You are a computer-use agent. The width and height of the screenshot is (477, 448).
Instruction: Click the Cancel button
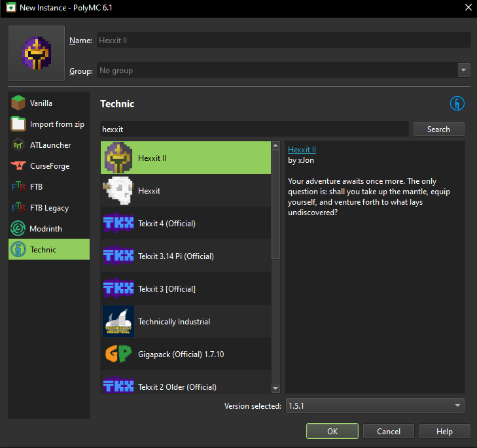[389, 431]
